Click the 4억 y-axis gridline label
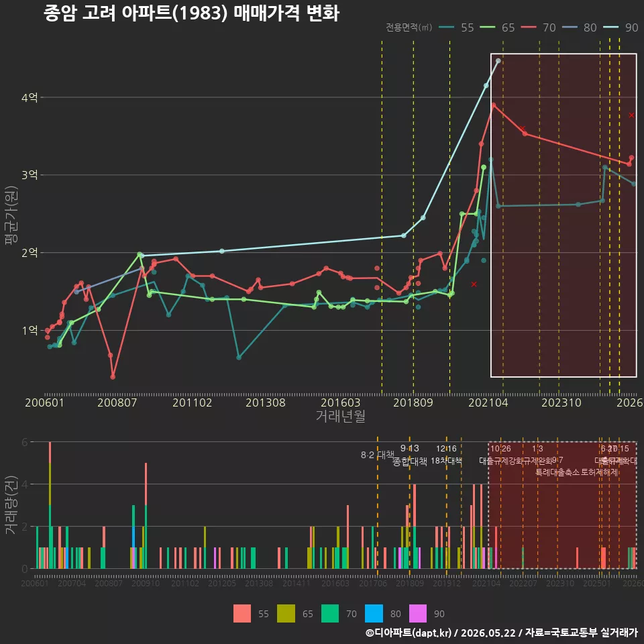This screenshot has height=644, width=644. point(30,98)
